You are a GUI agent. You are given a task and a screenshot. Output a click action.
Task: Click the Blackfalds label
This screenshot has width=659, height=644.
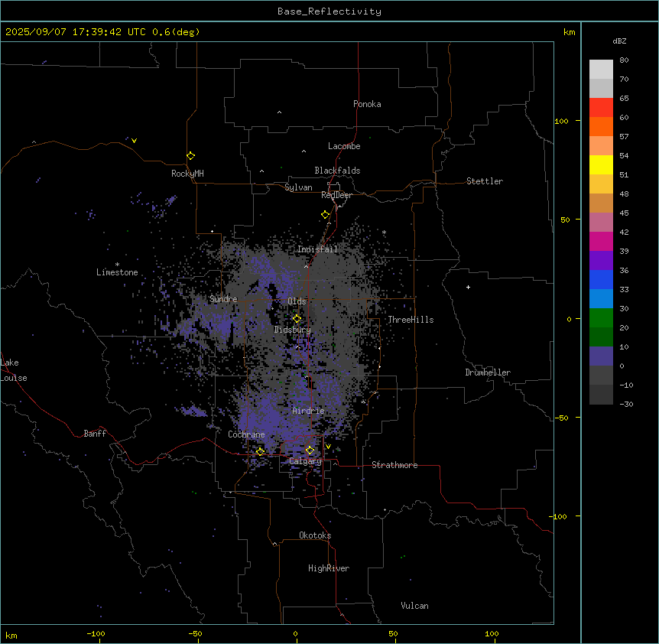[x=337, y=171]
